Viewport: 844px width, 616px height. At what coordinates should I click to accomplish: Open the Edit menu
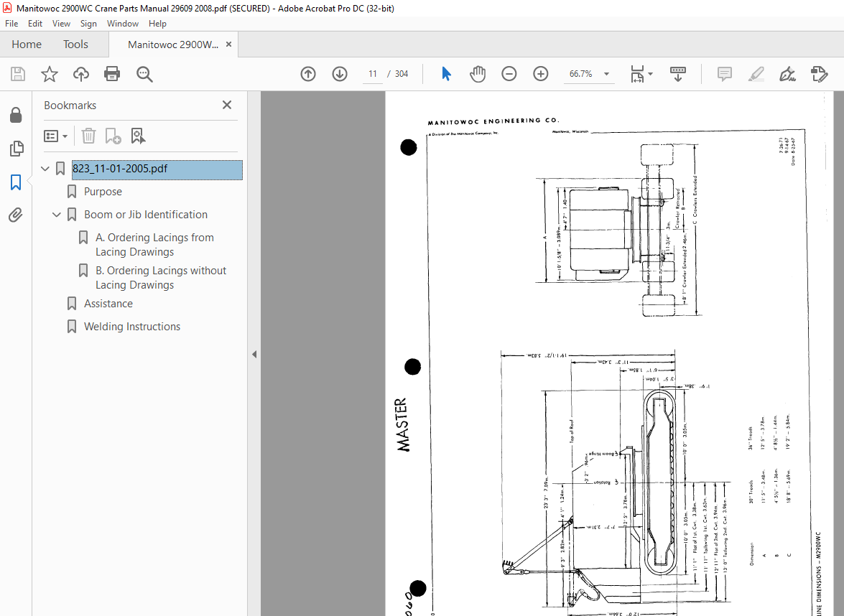(35, 24)
